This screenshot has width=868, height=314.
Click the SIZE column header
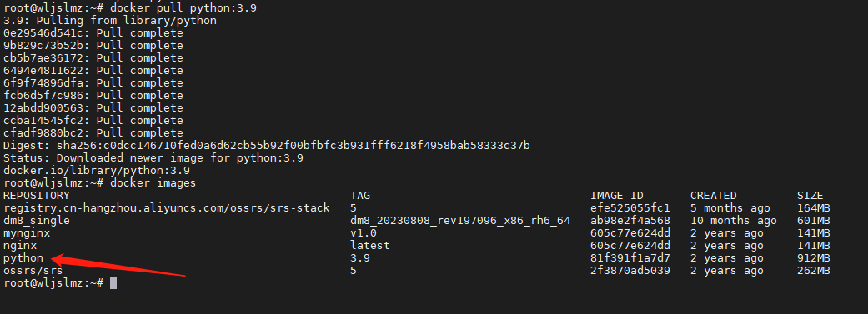pos(810,195)
